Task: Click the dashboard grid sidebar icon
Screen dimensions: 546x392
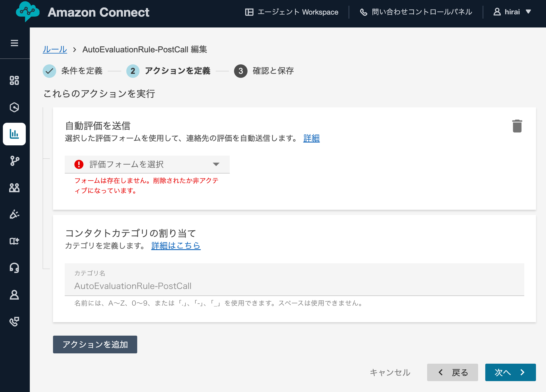Action: coord(14,80)
